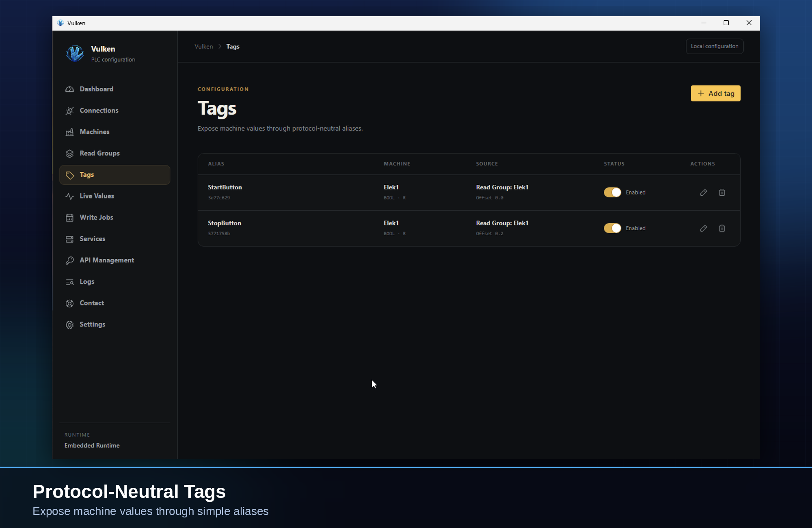Click the tag ID 3e77c629
812x528 pixels.
pos(219,198)
